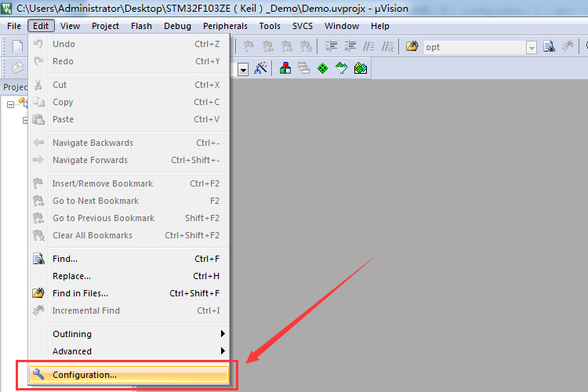The width and height of the screenshot is (588, 392).
Task: Open the opt search combo dropdown arrow
Action: [x=532, y=48]
